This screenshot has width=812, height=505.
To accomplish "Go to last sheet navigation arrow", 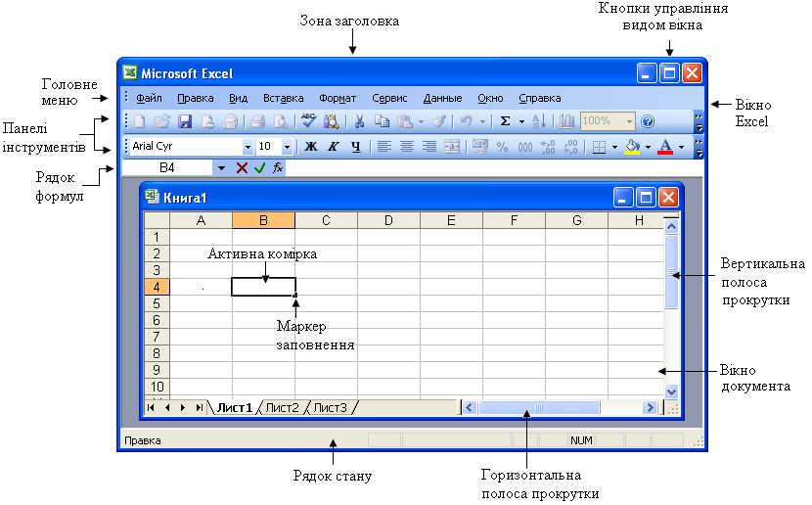I will (x=200, y=408).
